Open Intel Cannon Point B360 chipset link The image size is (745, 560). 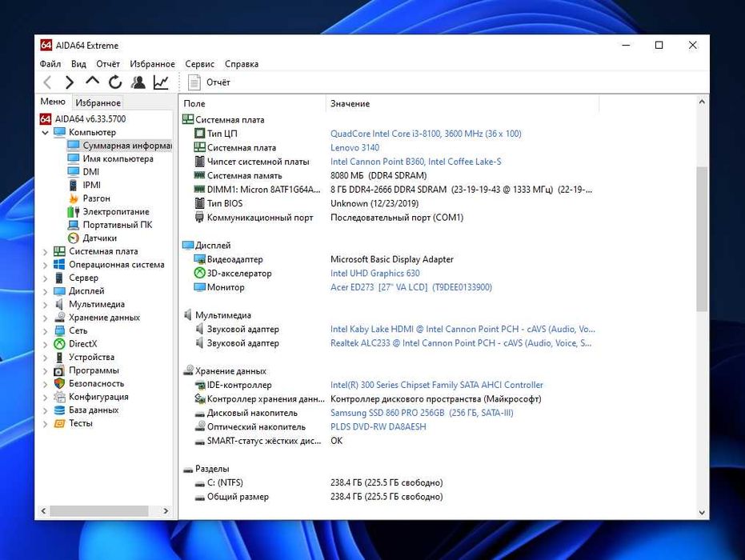(416, 162)
